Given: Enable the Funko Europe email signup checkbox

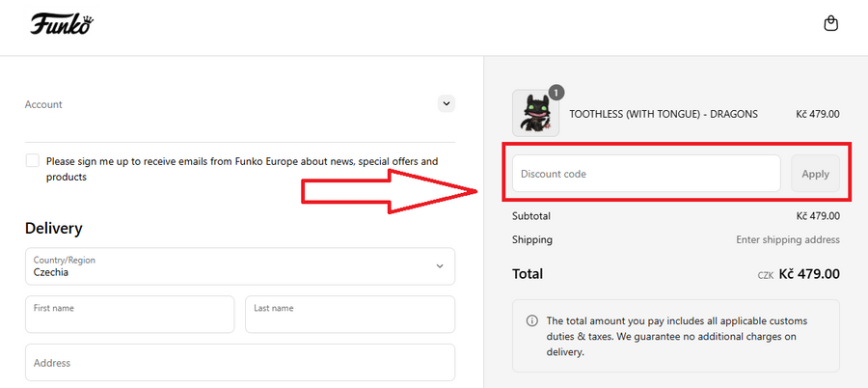Looking at the screenshot, I should point(33,161).
